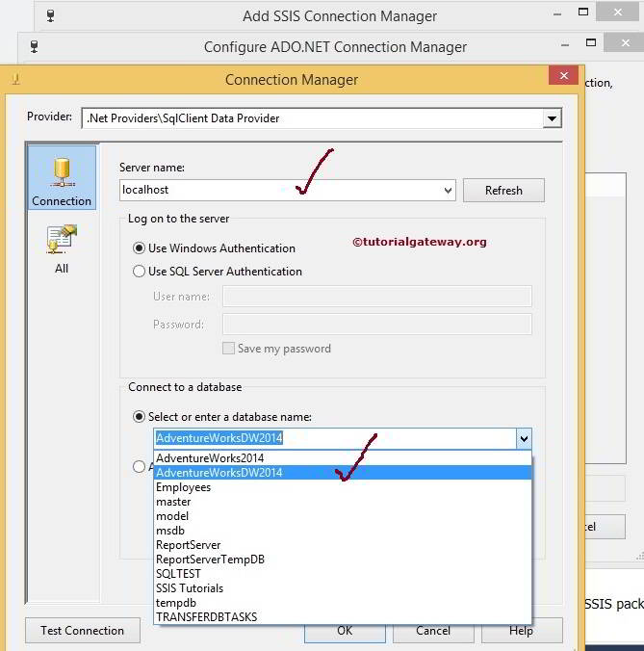Image resolution: width=644 pixels, height=651 pixels.
Task: Click the Password input field
Action: click(x=377, y=325)
